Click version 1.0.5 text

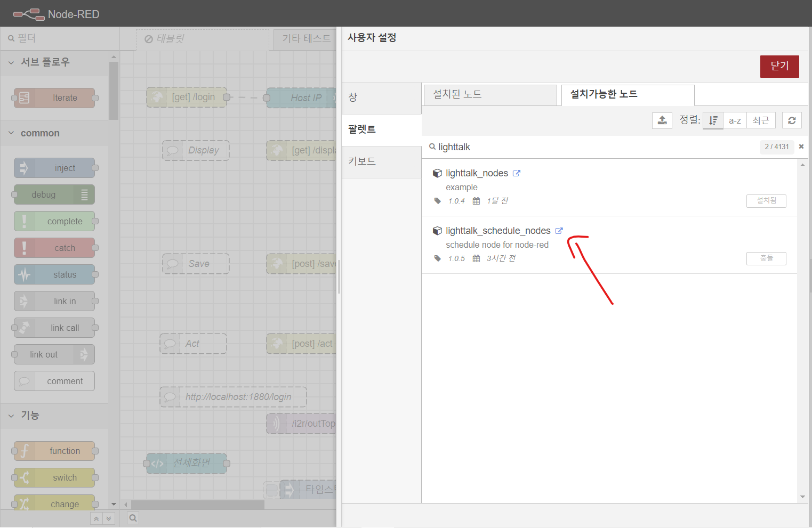coord(456,258)
